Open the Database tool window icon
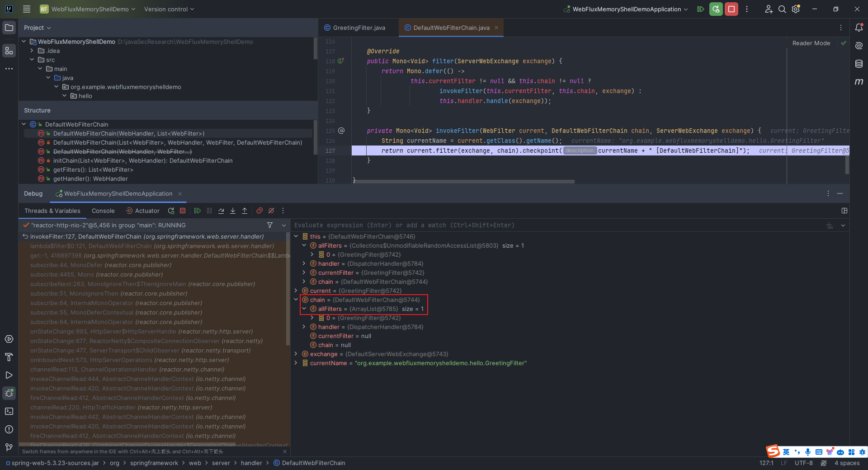The image size is (868, 470). (x=859, y=64)
